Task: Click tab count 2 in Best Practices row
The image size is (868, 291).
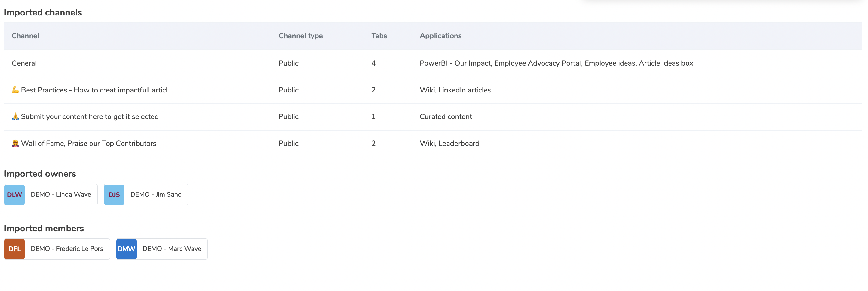Action: coord(373,90)
